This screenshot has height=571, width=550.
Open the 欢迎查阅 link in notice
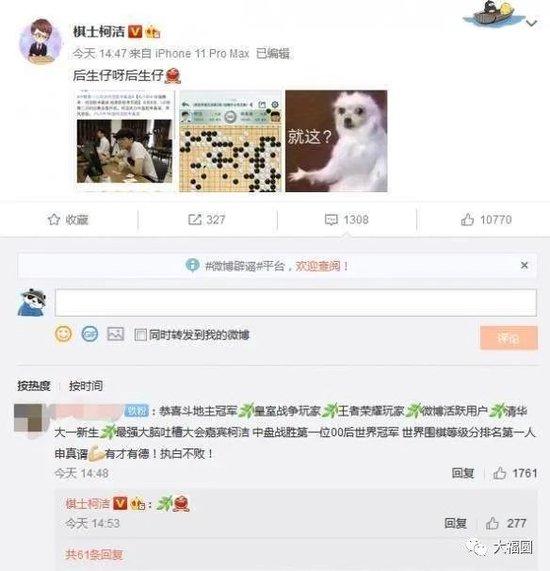click(x=318, y=266)
